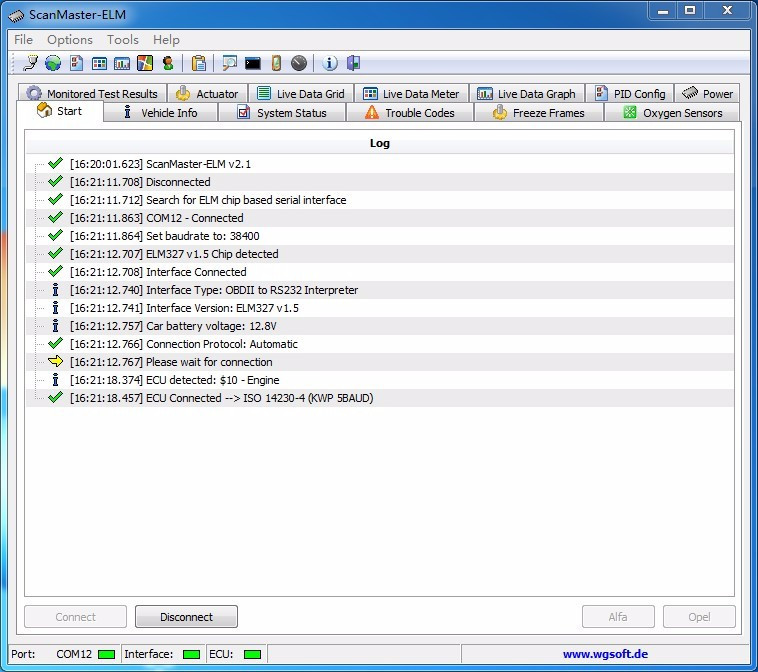Select the Disconnected log entry

379,182
